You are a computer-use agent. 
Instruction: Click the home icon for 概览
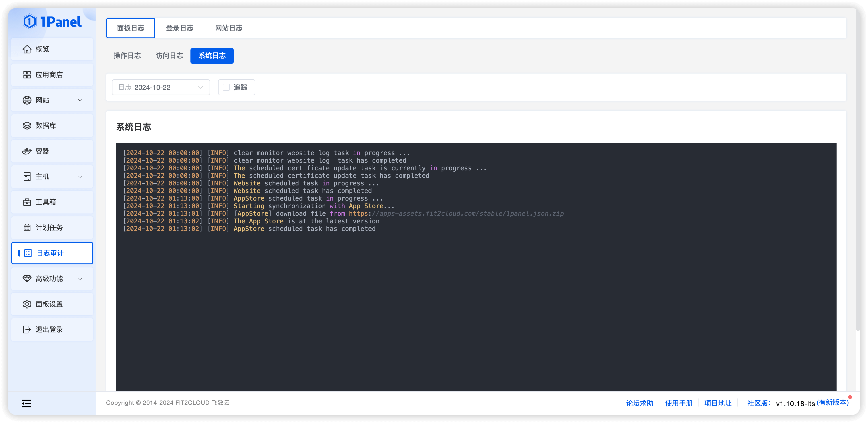[x=27, y=49]
